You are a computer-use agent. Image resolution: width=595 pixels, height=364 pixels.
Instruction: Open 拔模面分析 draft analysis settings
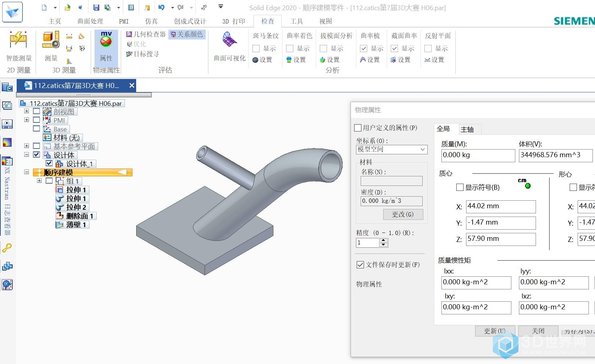tap(330, 60)
